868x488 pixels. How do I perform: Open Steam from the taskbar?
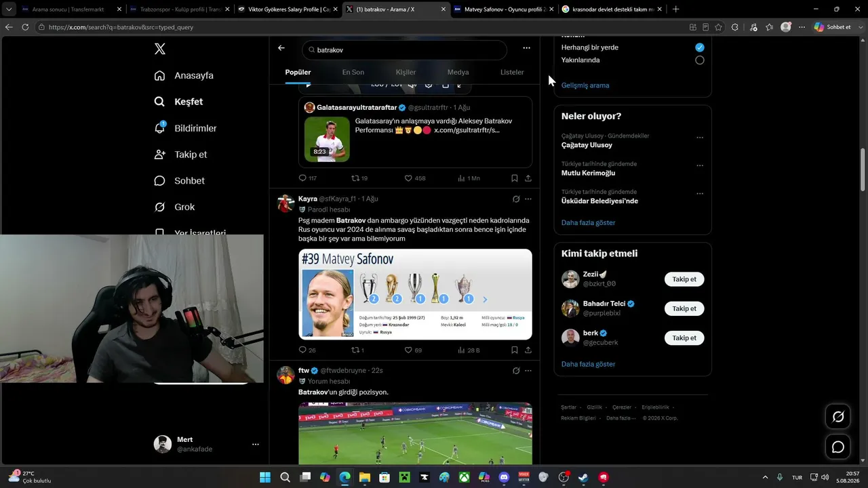[x=583, y=477]
